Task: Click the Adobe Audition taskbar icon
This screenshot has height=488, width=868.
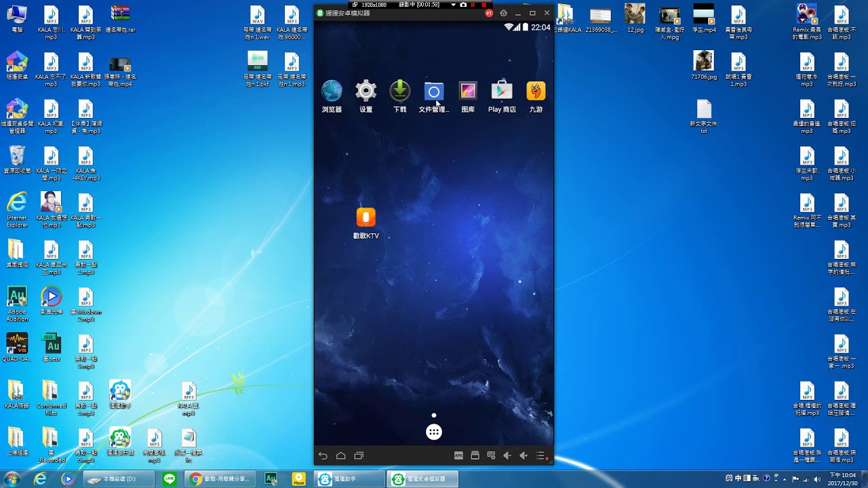Action: tap(271, 479)
